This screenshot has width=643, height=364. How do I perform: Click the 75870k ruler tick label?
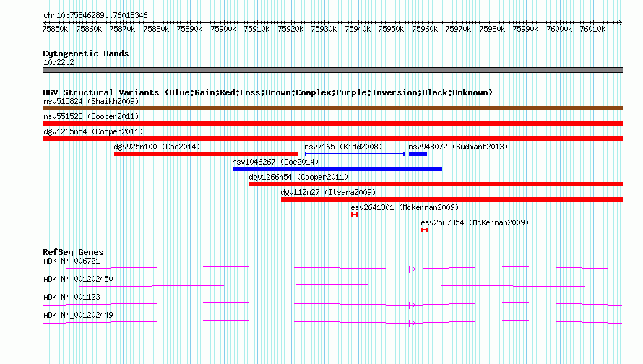(x=122, y=29)
